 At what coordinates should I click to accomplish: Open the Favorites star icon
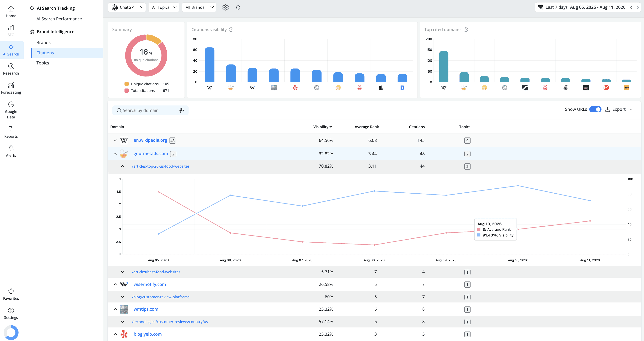click(11, 291)
